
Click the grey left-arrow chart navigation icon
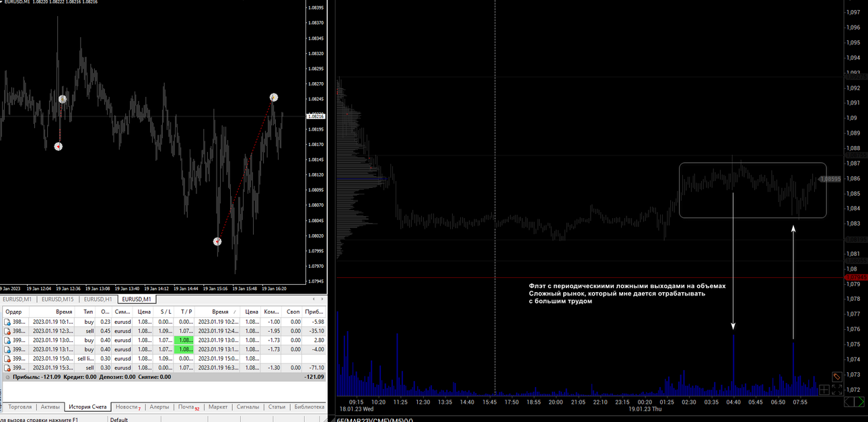[x=849, y=402]
